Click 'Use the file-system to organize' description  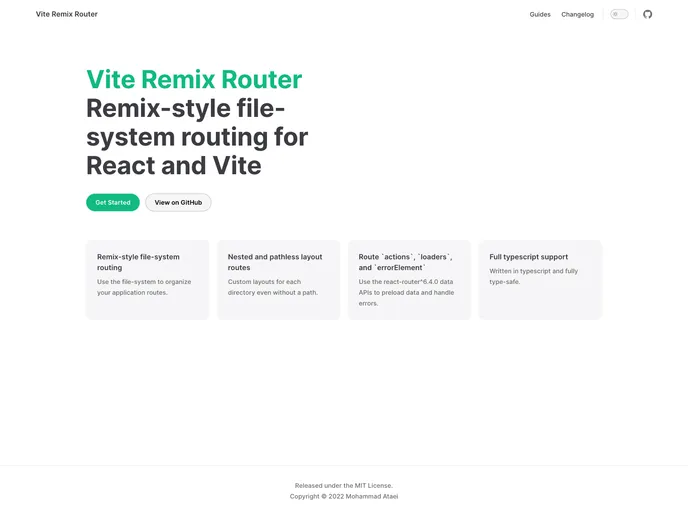pos(144,287)
